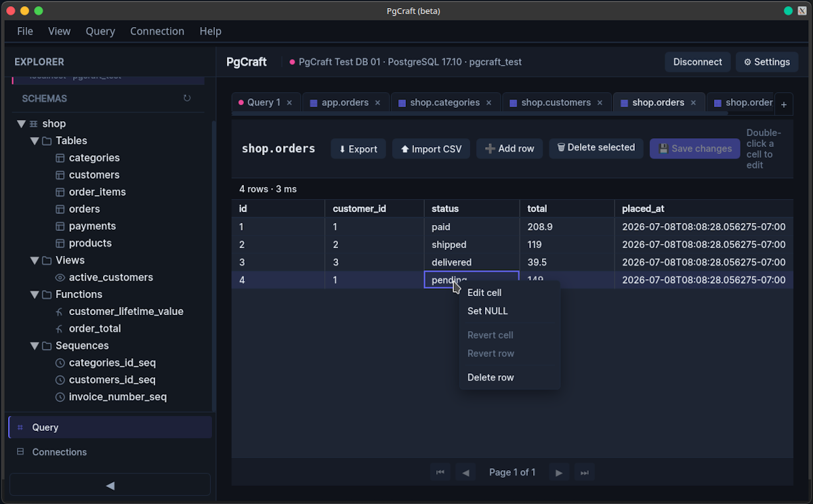This screenshot has width=813, height=504.
Task: Click the Add row button
Action: click(509, 148)
